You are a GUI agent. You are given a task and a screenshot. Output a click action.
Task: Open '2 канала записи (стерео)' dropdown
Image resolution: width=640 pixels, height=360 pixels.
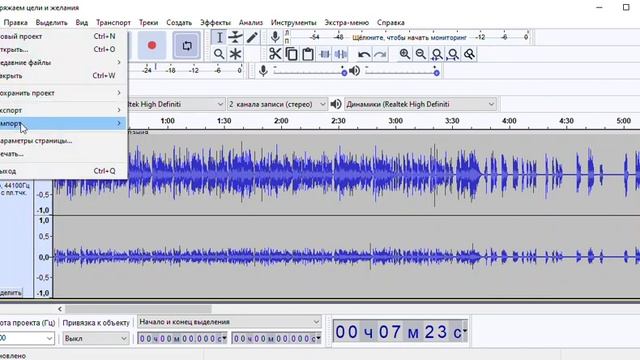click(x=277, y=104)
